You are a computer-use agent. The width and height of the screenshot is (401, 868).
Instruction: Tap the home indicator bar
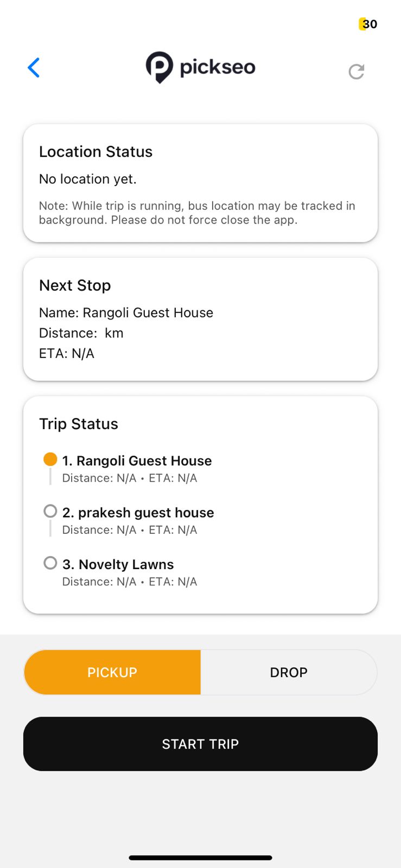[x=200, y=858]
